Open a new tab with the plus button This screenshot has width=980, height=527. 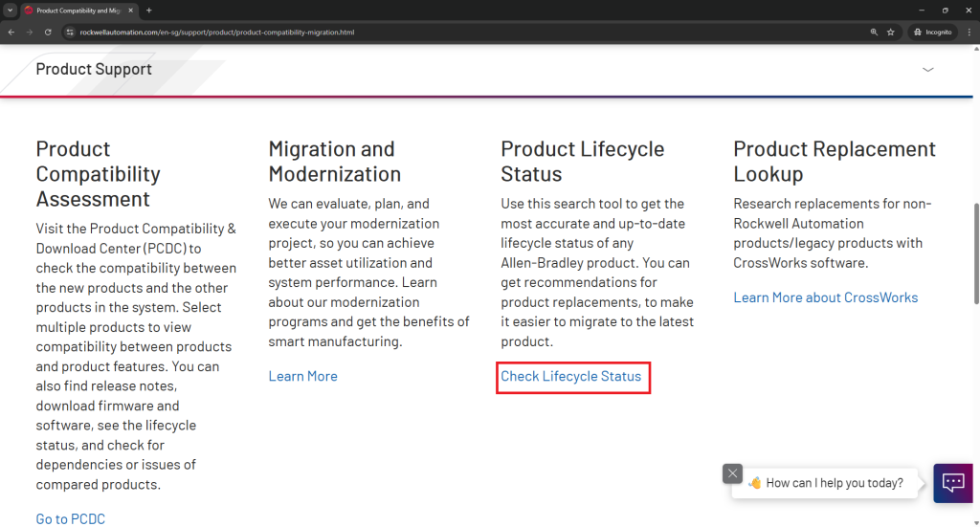click(x=149, y=10)
